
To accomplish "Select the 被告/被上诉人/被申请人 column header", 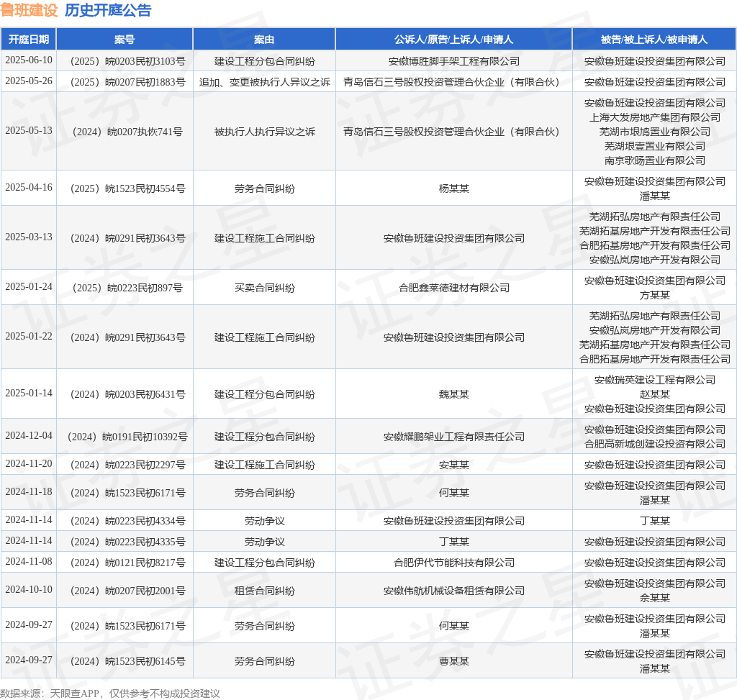I will click(x=654, y=40).
